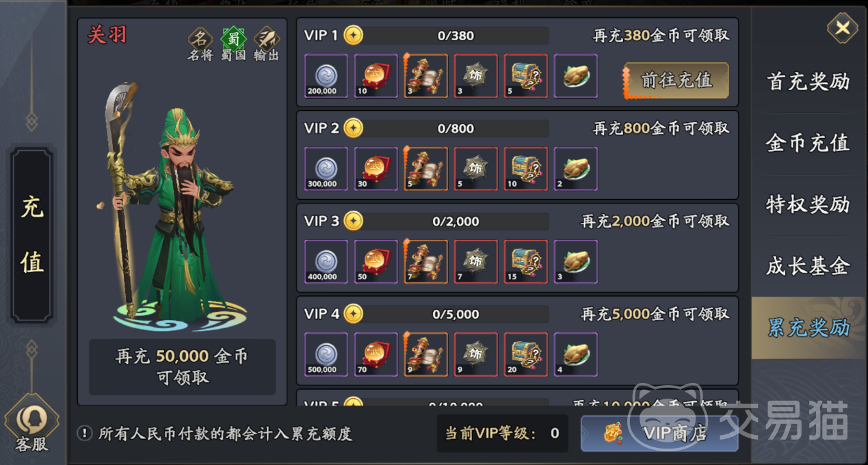Tap the VIP 4 gold coin icon

354,314
